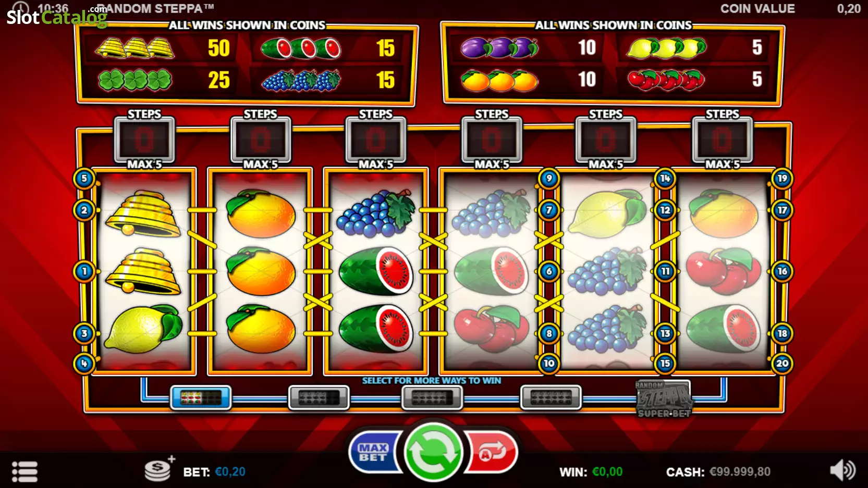This screenshot has height=488, width=868.
Task: Click first reel STEPS counter
Action: [144, 140]
